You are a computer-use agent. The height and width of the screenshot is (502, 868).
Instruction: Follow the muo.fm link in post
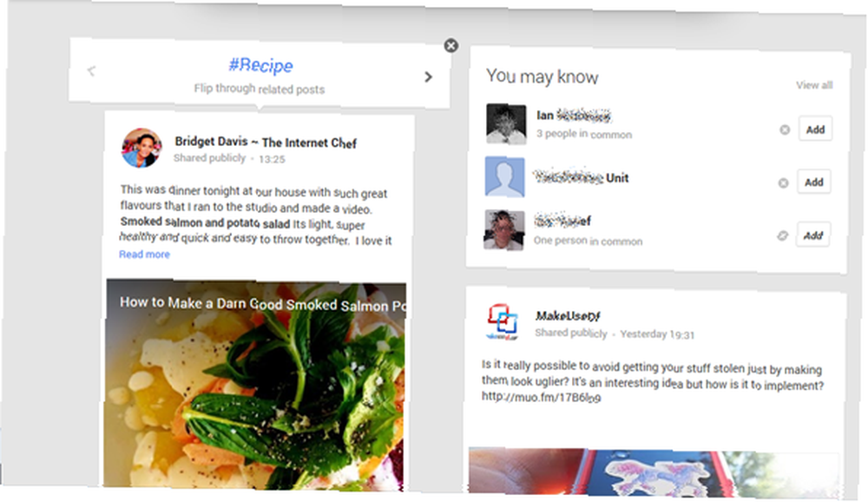click(x=541, y=397)
